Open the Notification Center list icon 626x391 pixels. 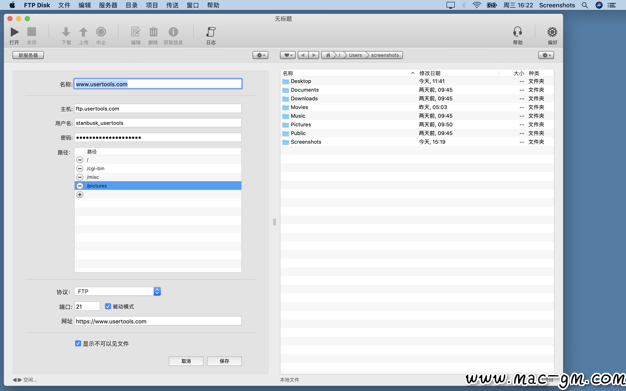(x=612, y=5)
